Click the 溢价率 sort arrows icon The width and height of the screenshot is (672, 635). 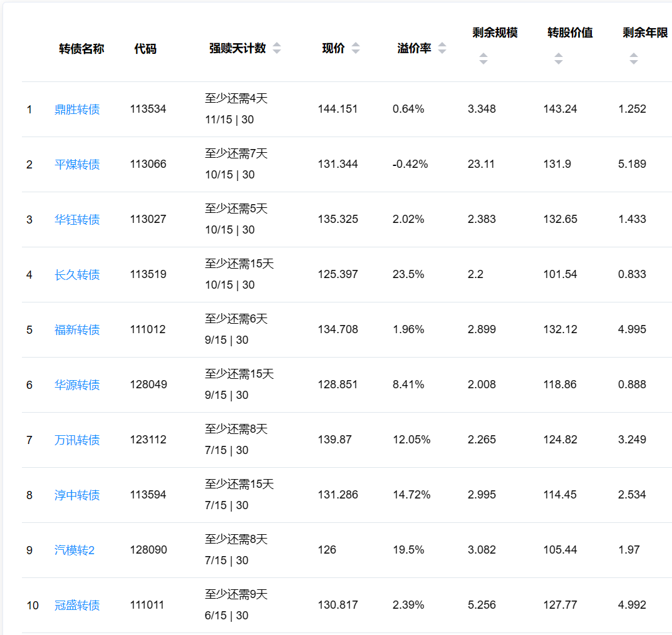pos(442,49)
